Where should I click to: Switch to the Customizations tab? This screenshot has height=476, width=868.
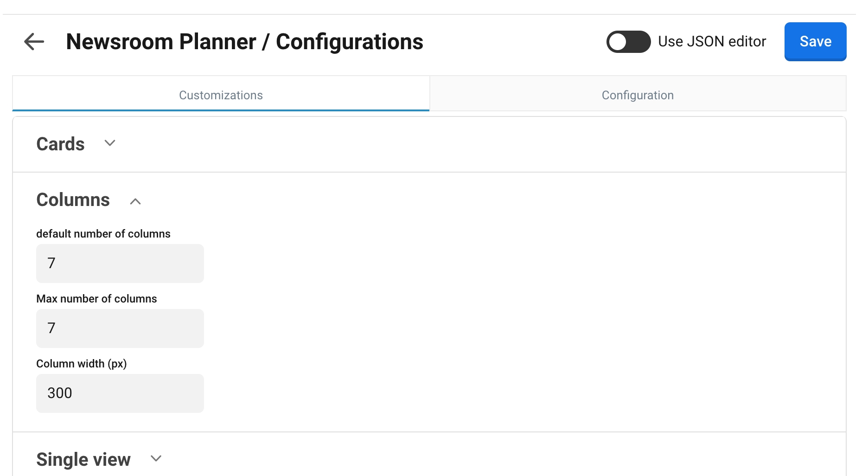click(221, 95)
